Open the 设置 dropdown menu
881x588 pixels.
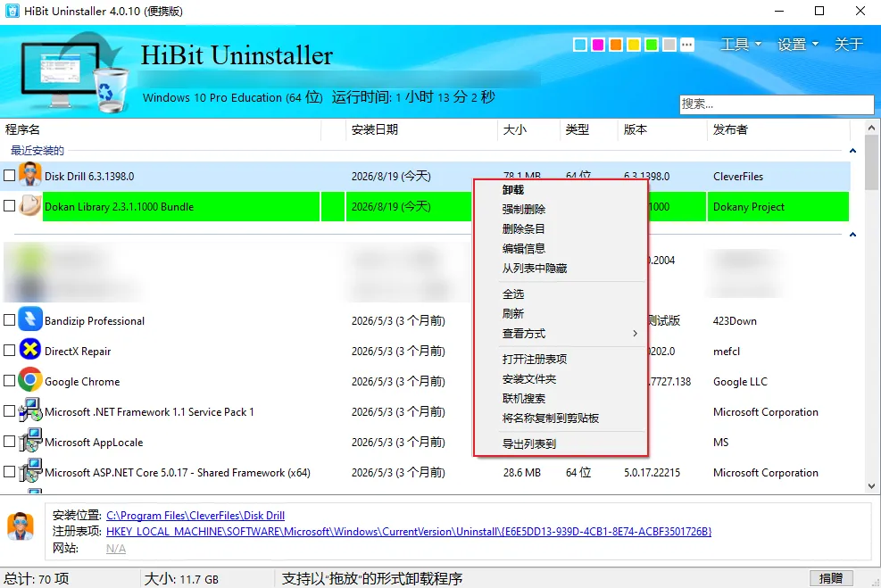(798, 45)
